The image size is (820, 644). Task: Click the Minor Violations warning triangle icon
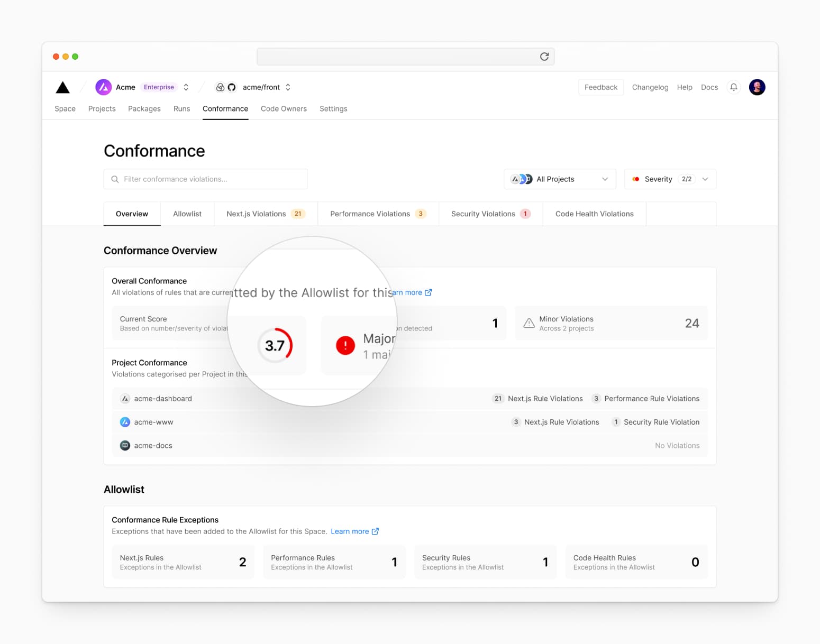pyautogui.click(x=529, y=323)
